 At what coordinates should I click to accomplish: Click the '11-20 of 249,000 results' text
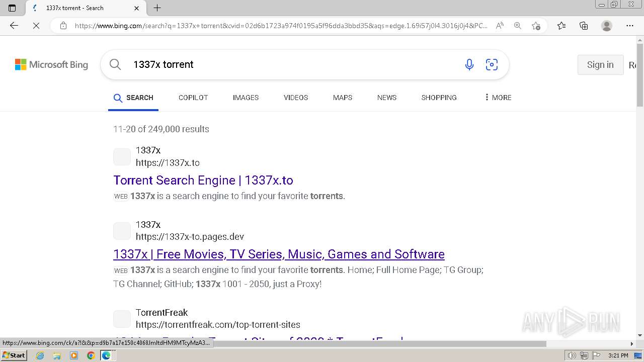coord(161,129)
